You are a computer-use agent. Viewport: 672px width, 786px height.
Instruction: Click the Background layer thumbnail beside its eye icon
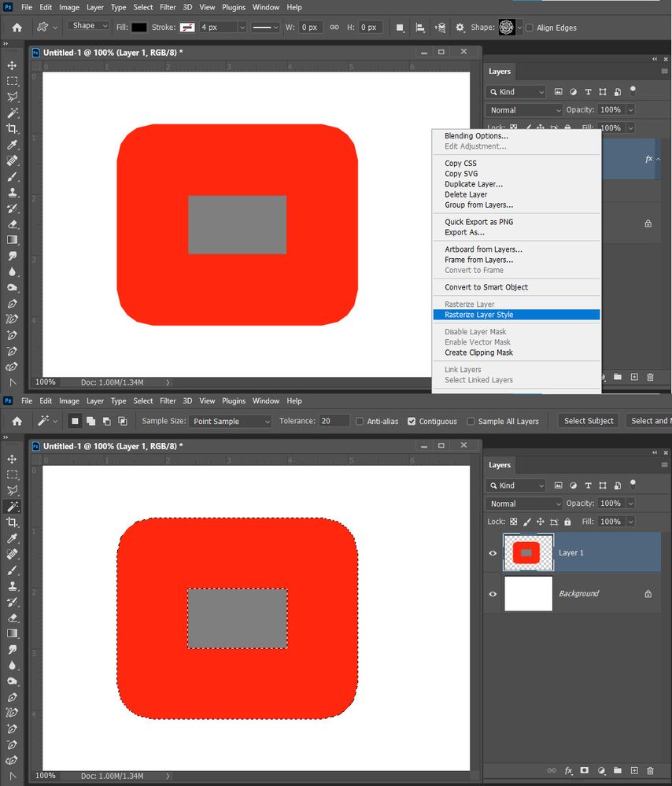coord(528,593)
